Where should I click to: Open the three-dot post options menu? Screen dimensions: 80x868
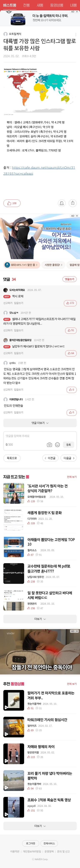pyautogui.click(x=76, y=34)
